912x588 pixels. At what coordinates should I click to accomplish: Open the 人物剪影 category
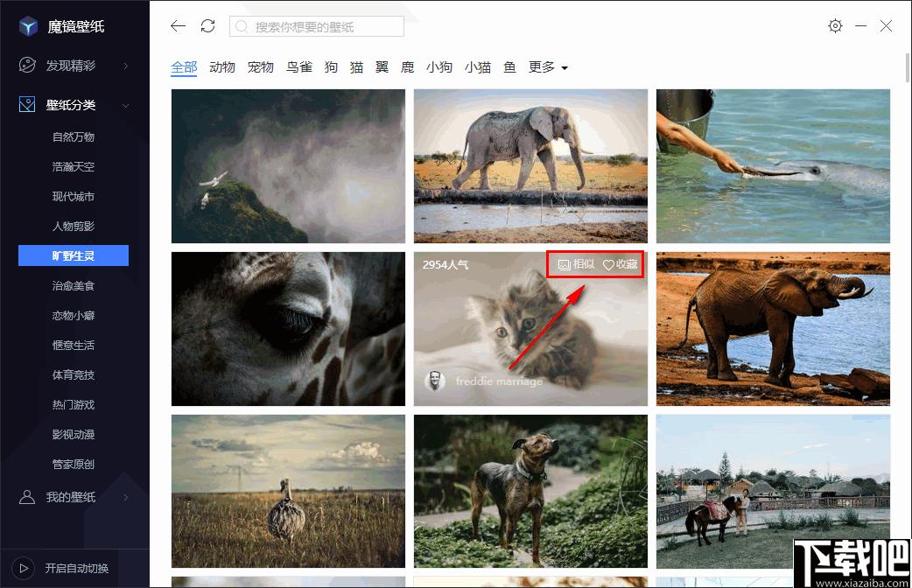(x=74, y=227)
